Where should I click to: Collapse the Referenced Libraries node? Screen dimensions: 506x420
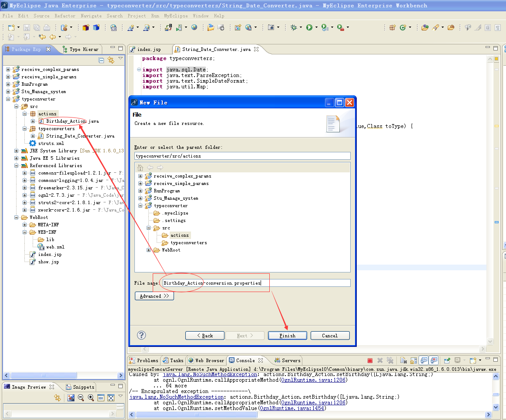(16, 166)
